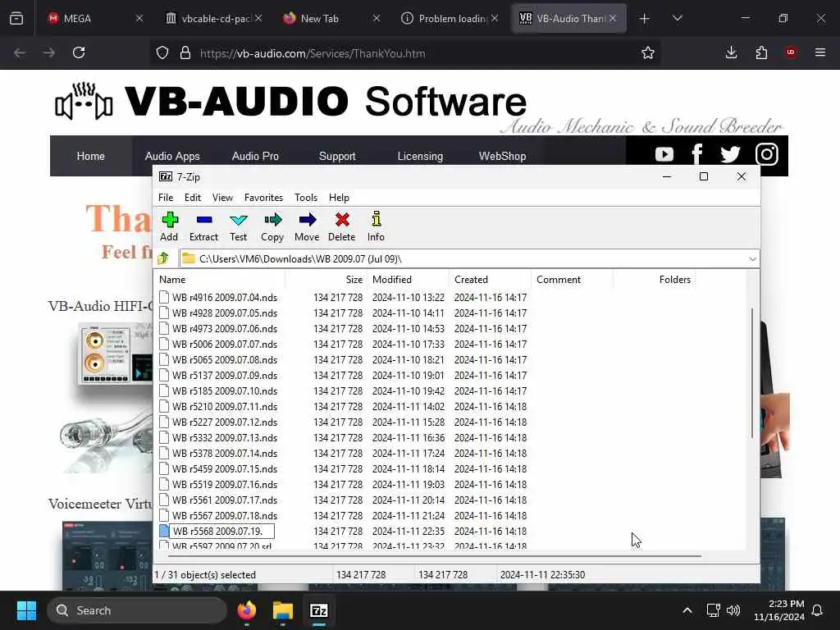Click the network tray icon
This screenshot has width=840, height=630.
coord(713,610)
